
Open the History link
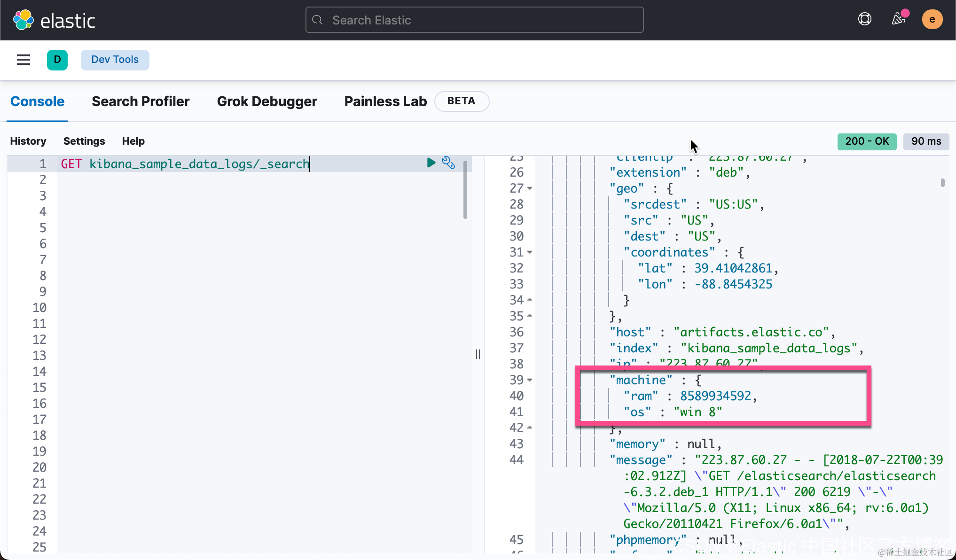[28, 141]
